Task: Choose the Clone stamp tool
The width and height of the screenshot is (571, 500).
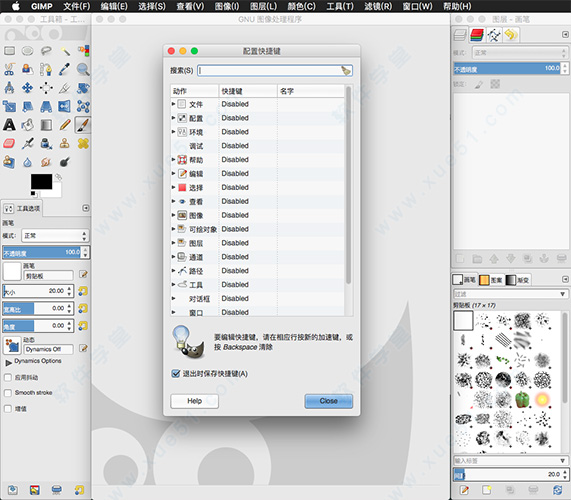Action: 65,143
